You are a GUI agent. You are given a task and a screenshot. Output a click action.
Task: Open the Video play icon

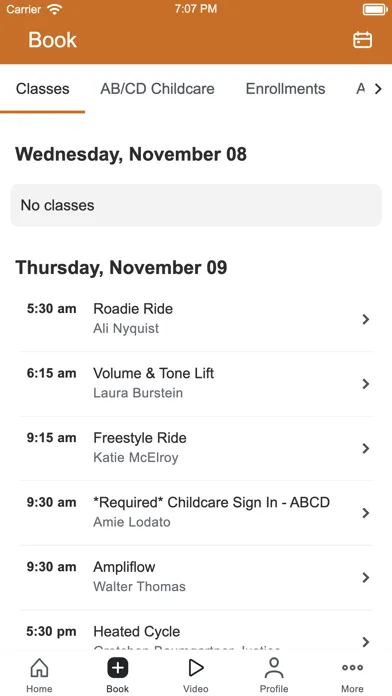tap(195, 668)
